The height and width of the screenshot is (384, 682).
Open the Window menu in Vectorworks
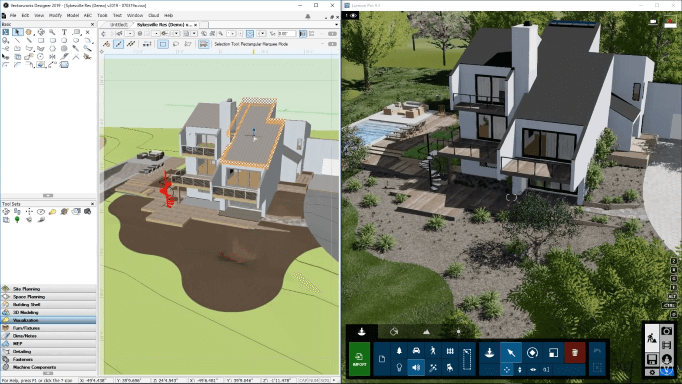click(135, 15)
